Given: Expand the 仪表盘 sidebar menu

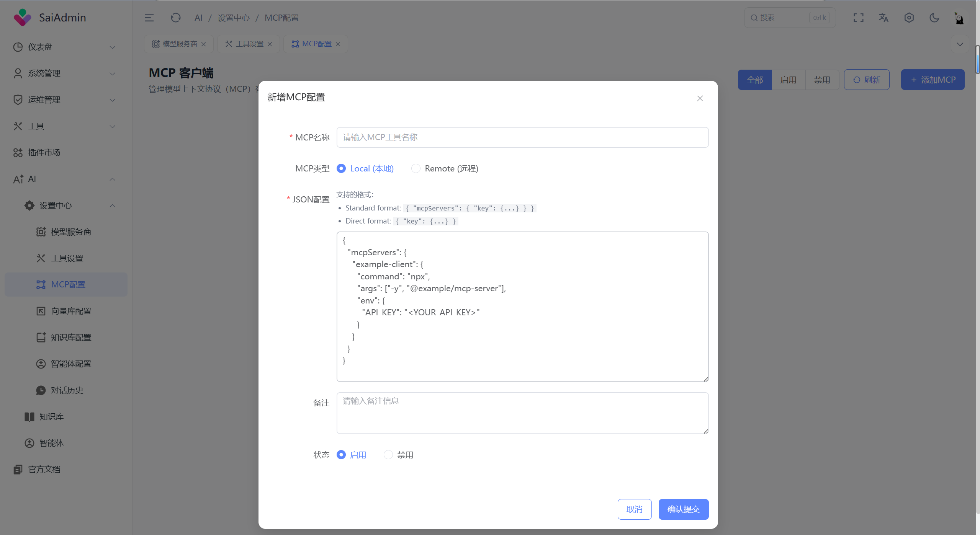Looking at the screenshot, I should click(x=64, y=47).
